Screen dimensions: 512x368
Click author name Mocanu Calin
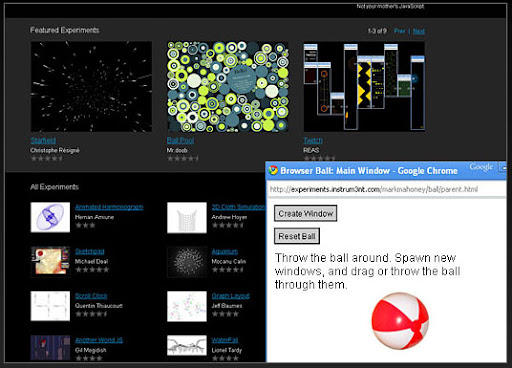tap(229, 261)
